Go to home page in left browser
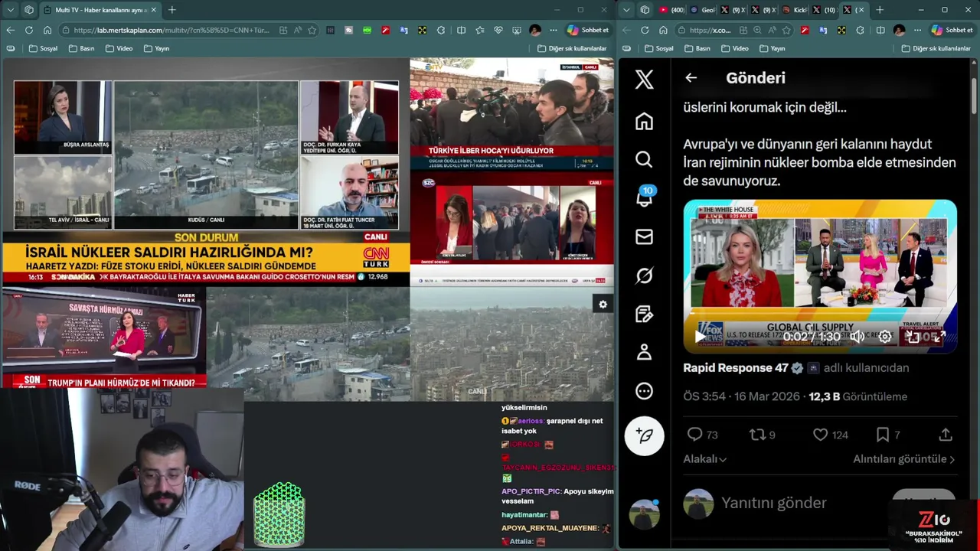Screen dimensions: 980x551 coord(47,30)
